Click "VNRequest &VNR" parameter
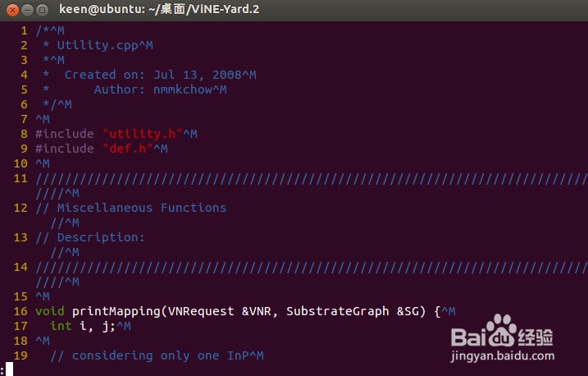The height and width of the screenshot is (376, 588). [220, 311]
